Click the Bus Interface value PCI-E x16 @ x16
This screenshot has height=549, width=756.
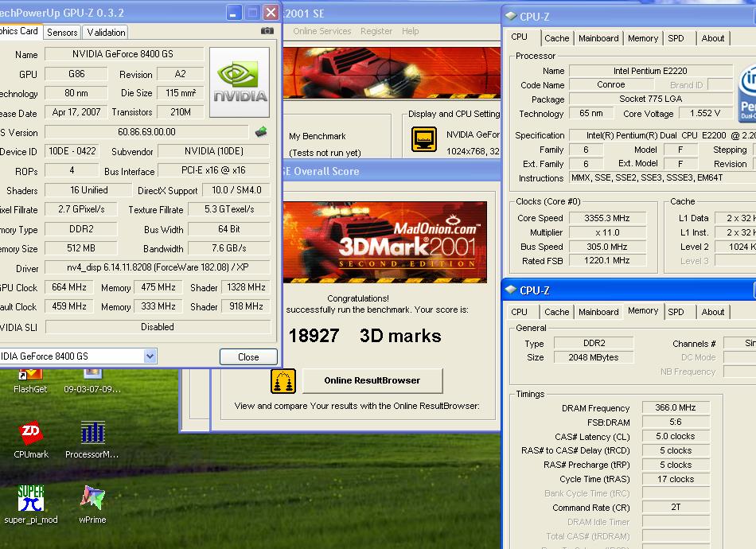(213, 170)
